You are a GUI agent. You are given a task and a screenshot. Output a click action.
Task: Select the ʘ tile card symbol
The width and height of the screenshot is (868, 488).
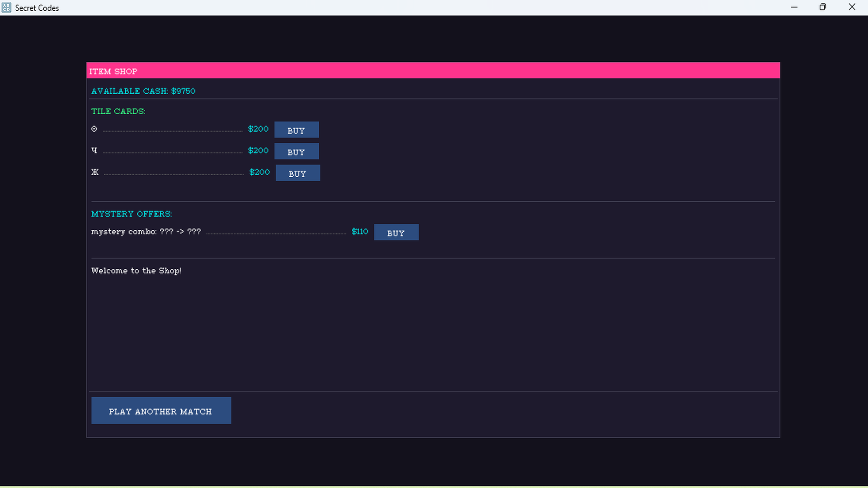coord(94,129)
